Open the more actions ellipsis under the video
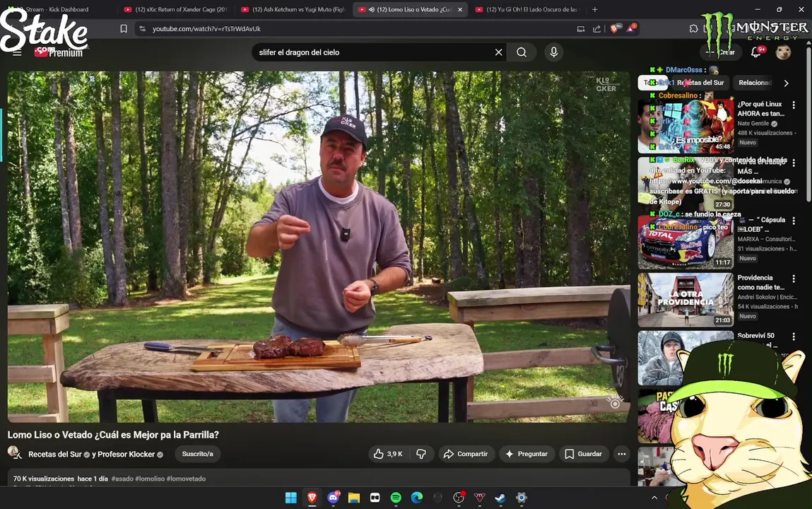Viewport: 812px width, 509px height. tap(621, 454)
